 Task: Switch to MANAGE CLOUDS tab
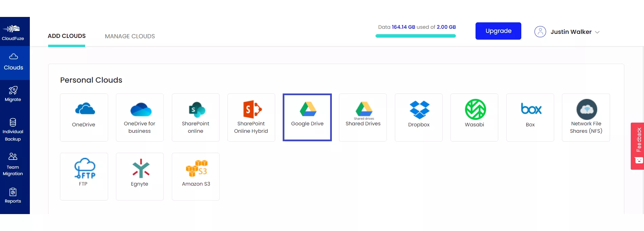[x=130, y=36]
